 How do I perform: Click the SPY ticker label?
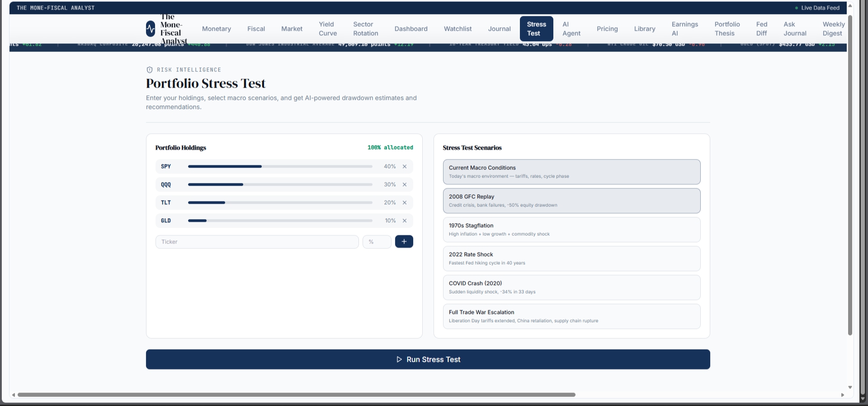[x=166, y=167]
